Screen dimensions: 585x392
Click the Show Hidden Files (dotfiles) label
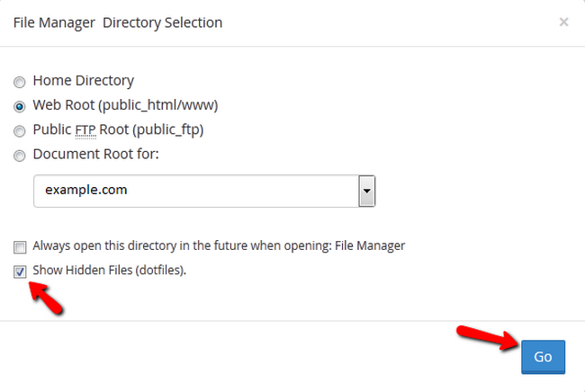(x=109, y=270)
